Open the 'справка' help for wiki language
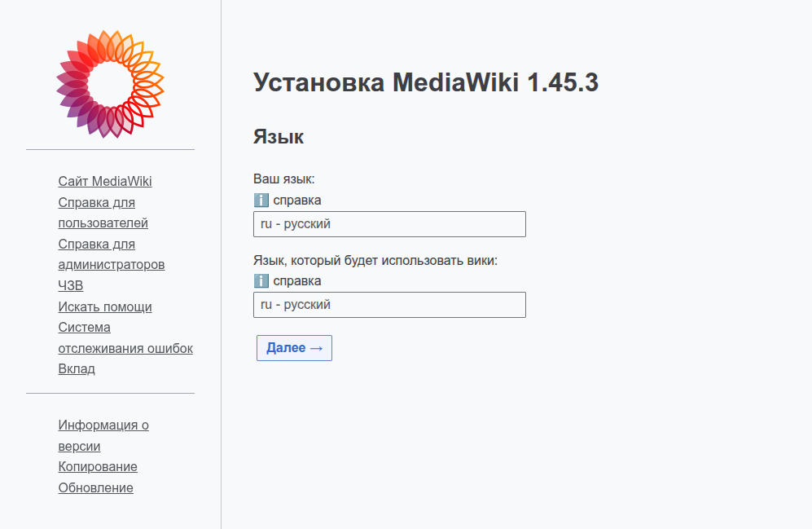812x529 pixels. click(x=299, y=280)
